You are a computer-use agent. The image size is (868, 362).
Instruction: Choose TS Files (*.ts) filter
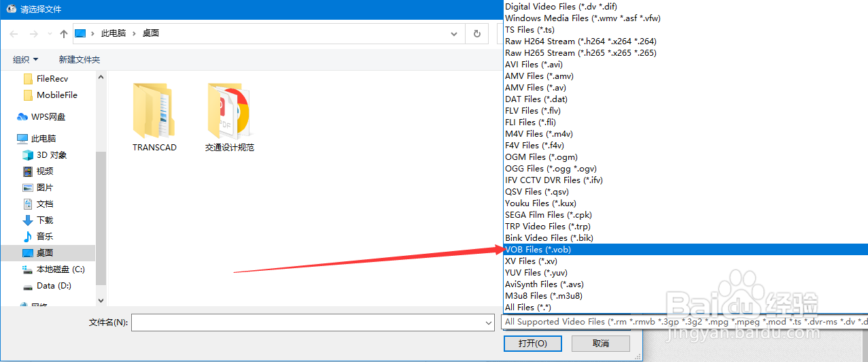click(x=686, y=29)
